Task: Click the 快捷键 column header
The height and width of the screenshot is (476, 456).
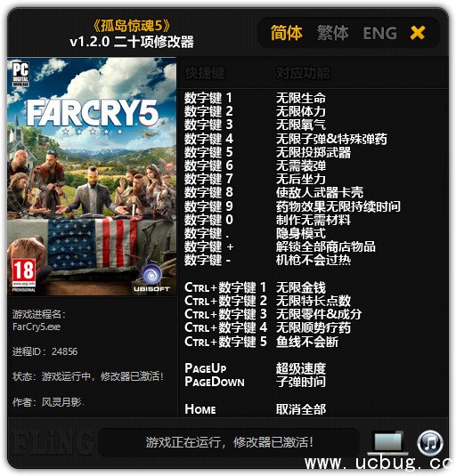Action: tap(205, 73)
